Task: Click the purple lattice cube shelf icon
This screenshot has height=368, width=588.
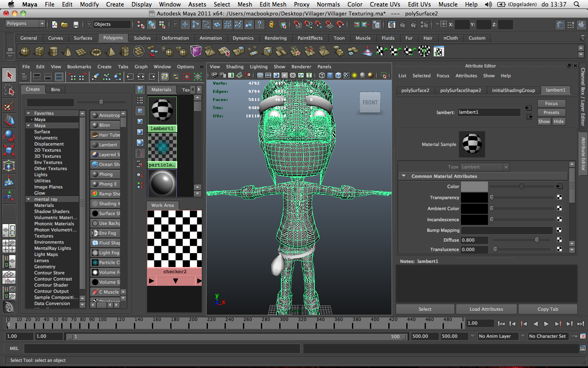Action: tap(196, 52)
